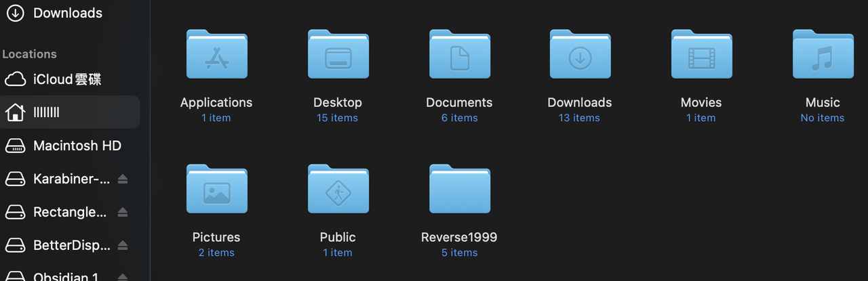The width and height of the screenshot is (868, 281).
Task: Open Downloads in the sidebar
Action: coord(68,13)
